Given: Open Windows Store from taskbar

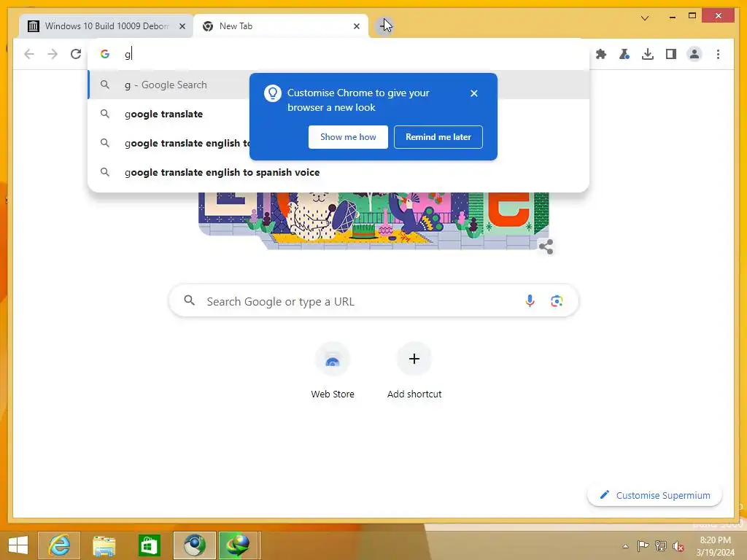Looking at the screenshot, I should 149,545.
